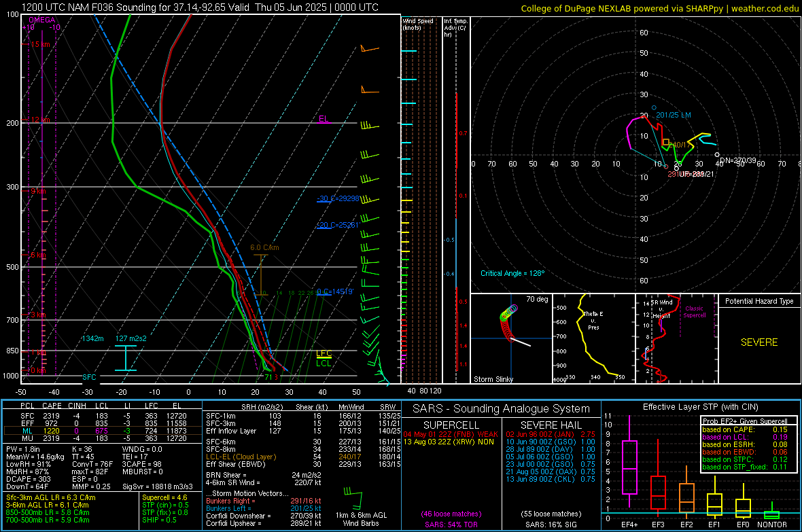Click the SR Wind v. Height inset label
This screenshot has height=532, width=802.
click(x=661, y=309)
